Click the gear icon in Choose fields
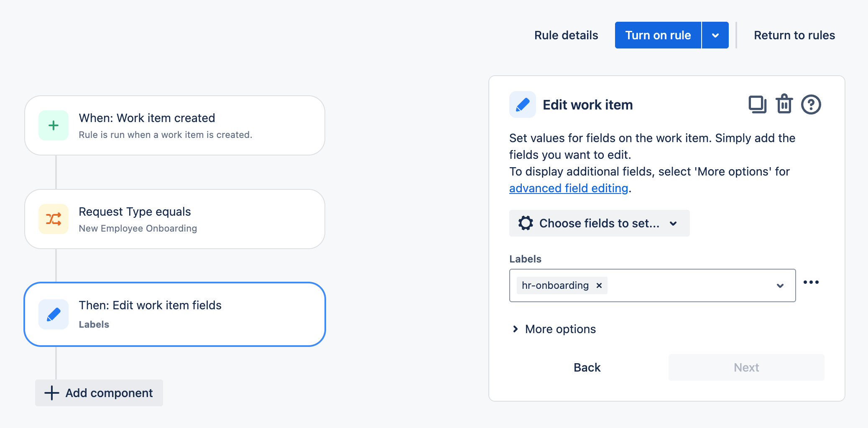Viewport: 868px width, 428px height. click(526, 223)
